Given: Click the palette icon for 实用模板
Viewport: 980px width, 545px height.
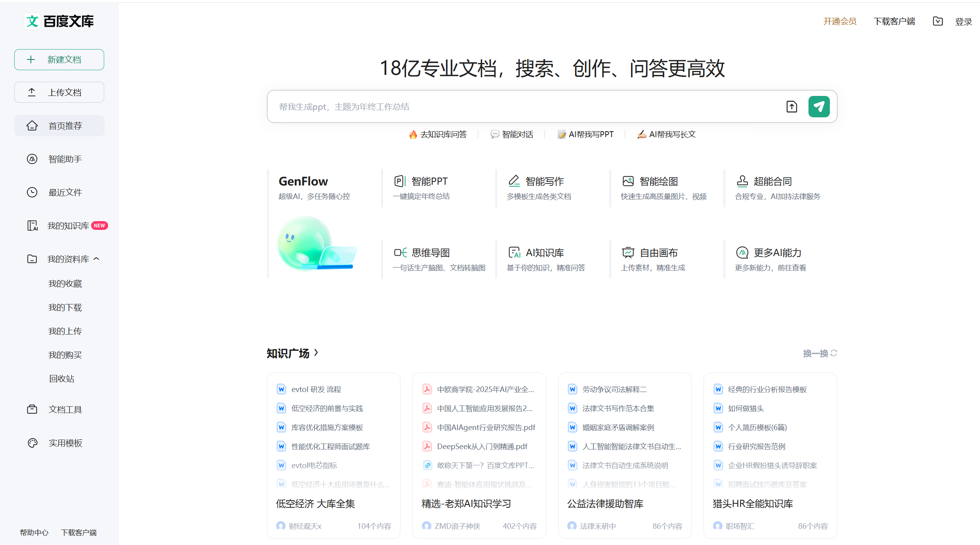Looking at the screenshot, I should tap(32, 443).
